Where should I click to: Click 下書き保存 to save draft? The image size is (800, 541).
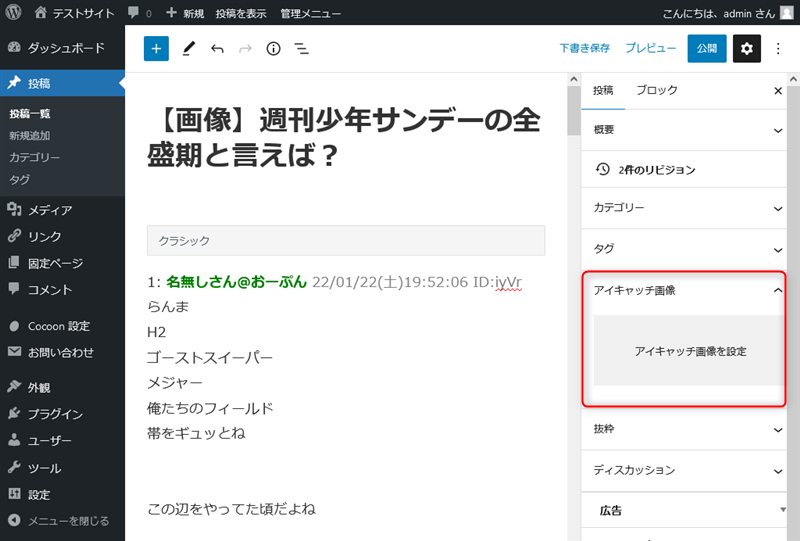(x=585, y=48)
